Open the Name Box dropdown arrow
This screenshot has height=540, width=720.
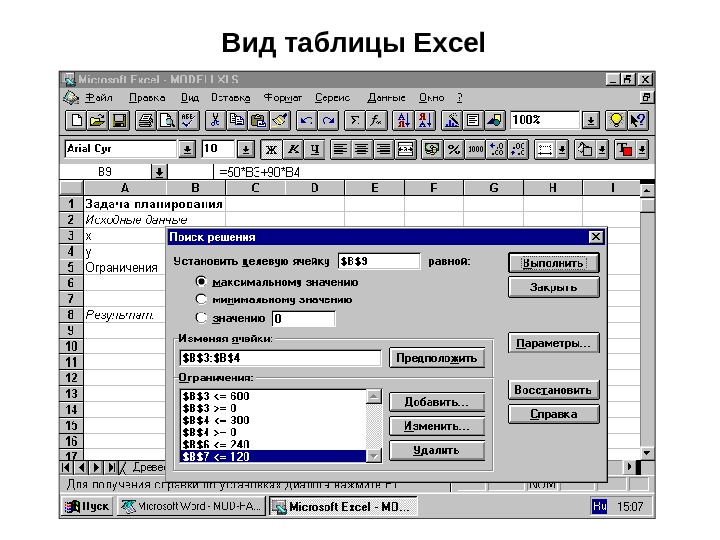159,172
